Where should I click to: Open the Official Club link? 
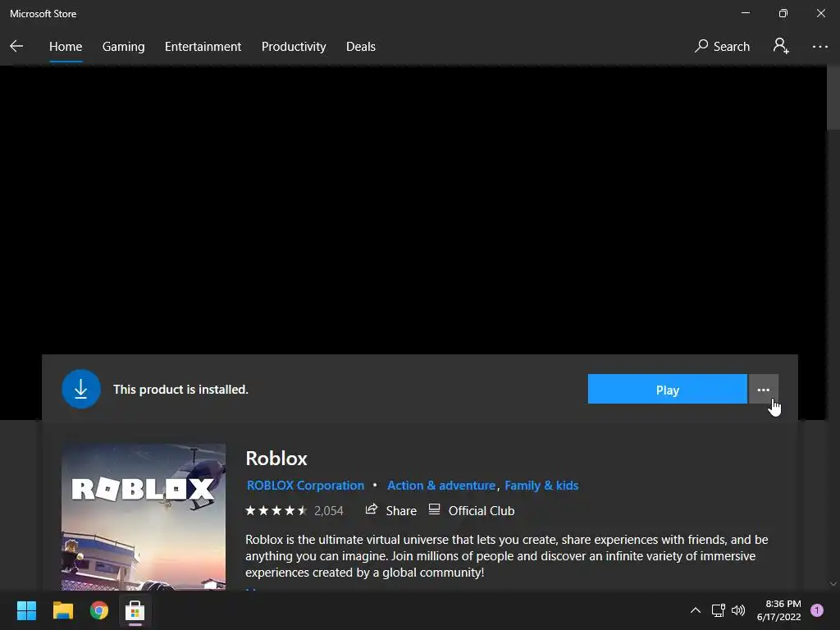point(472,510)
